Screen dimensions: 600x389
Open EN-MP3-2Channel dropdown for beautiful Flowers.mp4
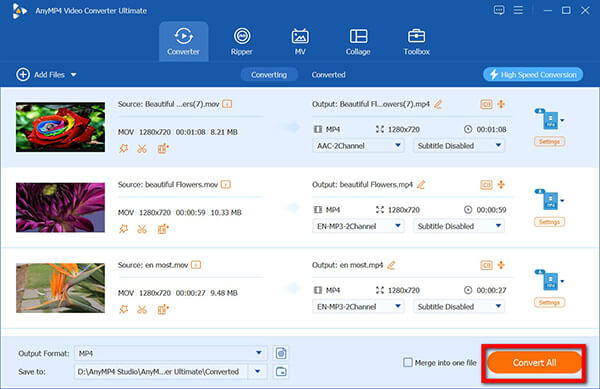(x=358, y=226)
